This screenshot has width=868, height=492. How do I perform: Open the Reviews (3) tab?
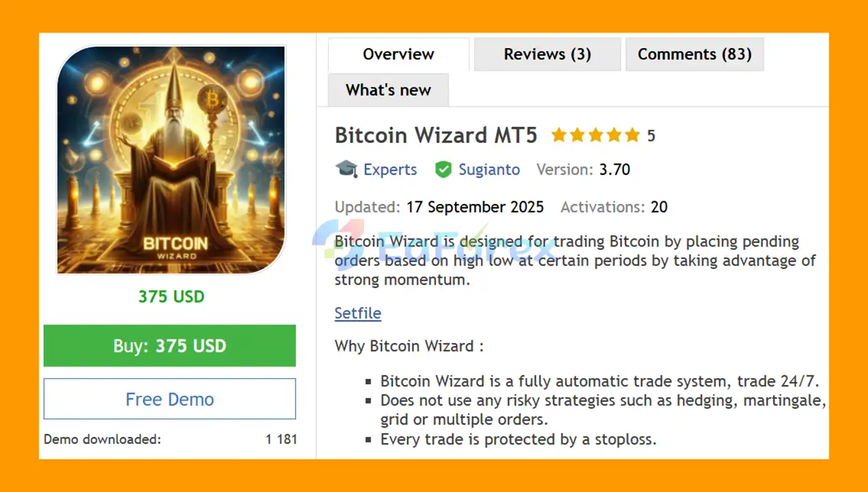click(x=547, y=54)
